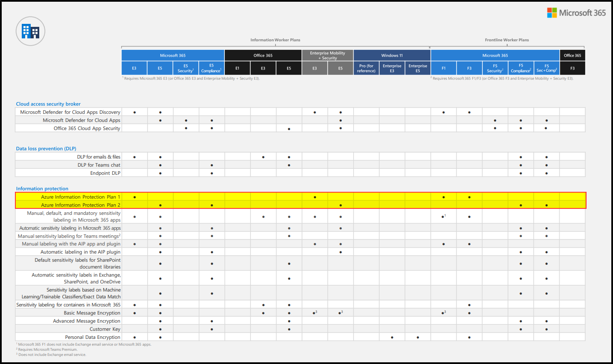Select "Azure Information Protection Plan 1" row label
613x364 pixels.
coord(81,197)
